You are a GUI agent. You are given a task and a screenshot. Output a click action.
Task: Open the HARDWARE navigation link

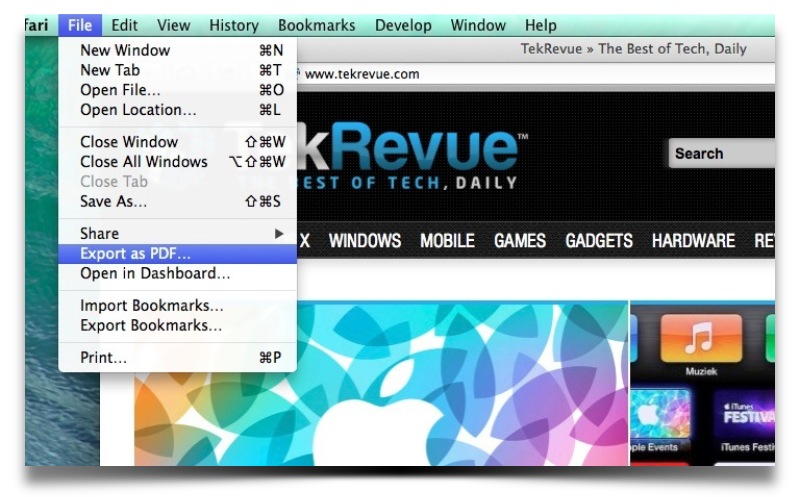694,241
